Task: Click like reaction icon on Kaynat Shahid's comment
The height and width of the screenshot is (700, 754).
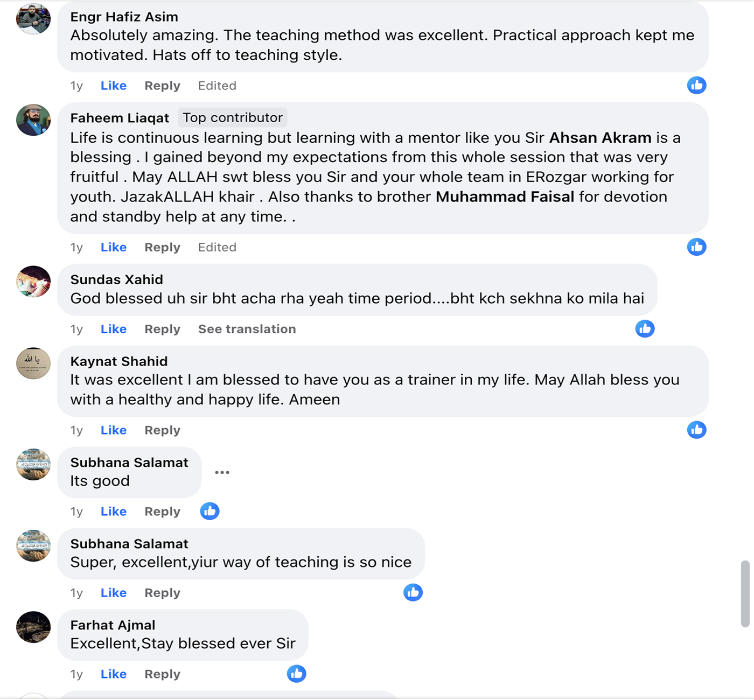Action: 696,430
